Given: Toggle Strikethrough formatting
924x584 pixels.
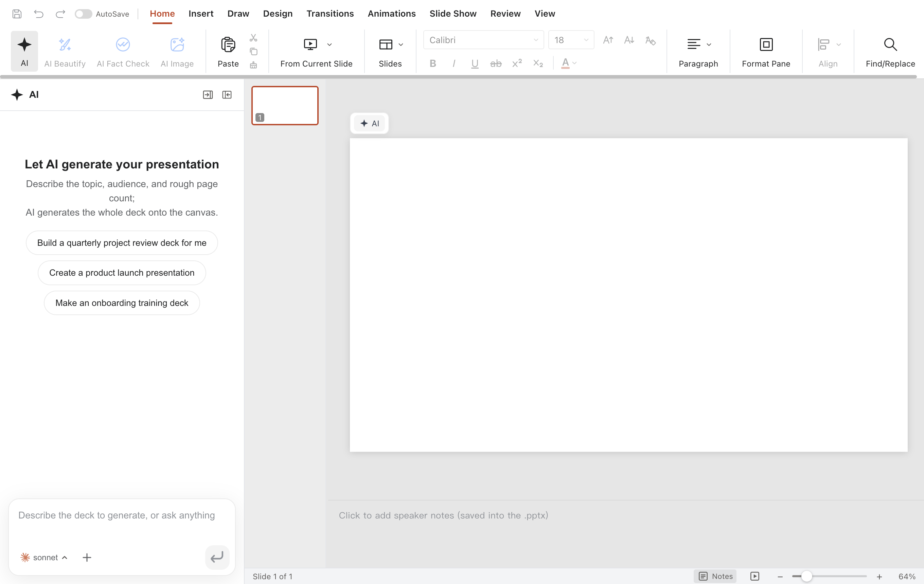Looking at the screenshot, I should pos(496,63).
